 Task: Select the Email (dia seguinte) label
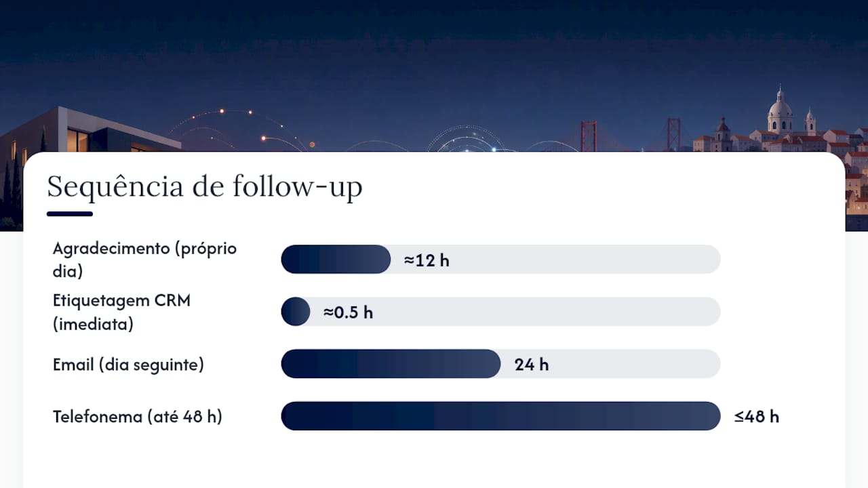pos(128,365)
